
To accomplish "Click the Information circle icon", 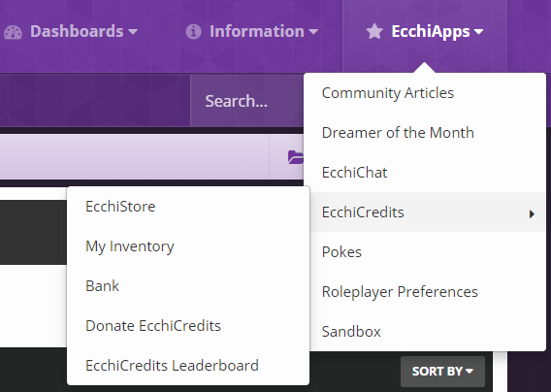I will [x=193, y=32].
